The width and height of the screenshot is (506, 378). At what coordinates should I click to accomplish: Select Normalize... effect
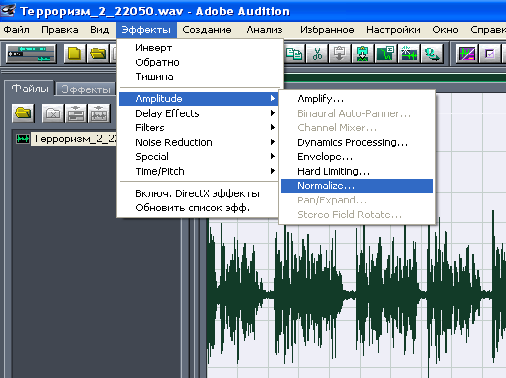(357, 186)
